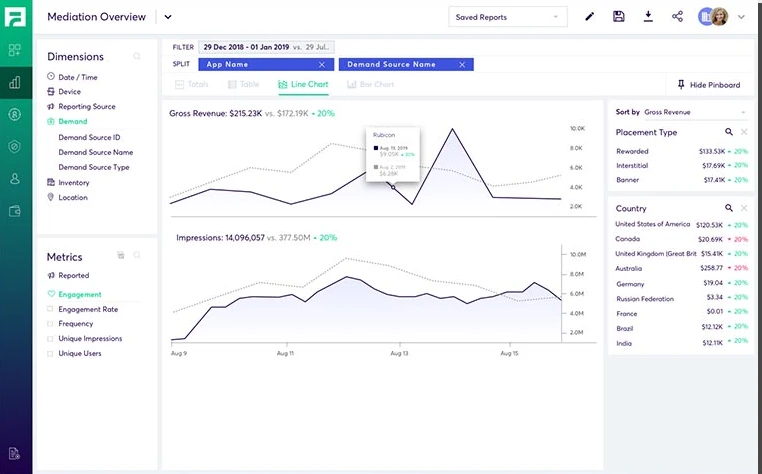The image size is (762, 474).
Task: Switch to the Bar Chart tab
Action: pyautogui.click(x=370, y=84)
